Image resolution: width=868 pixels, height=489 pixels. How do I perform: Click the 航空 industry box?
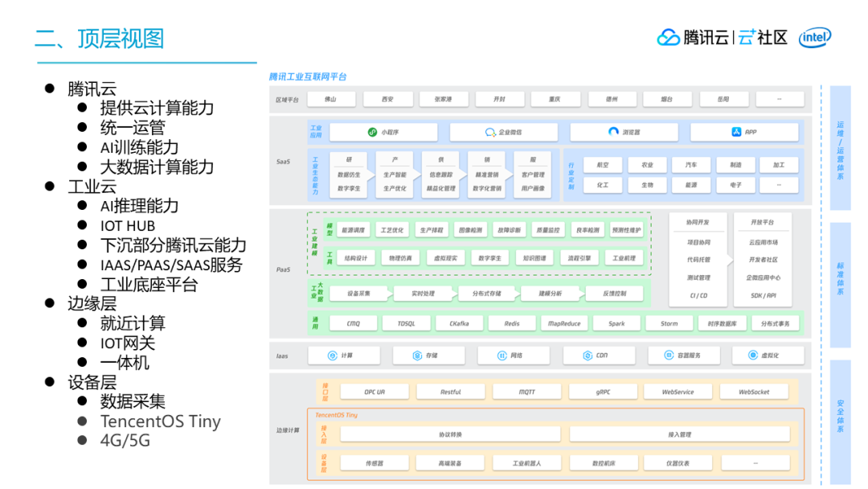603,165
